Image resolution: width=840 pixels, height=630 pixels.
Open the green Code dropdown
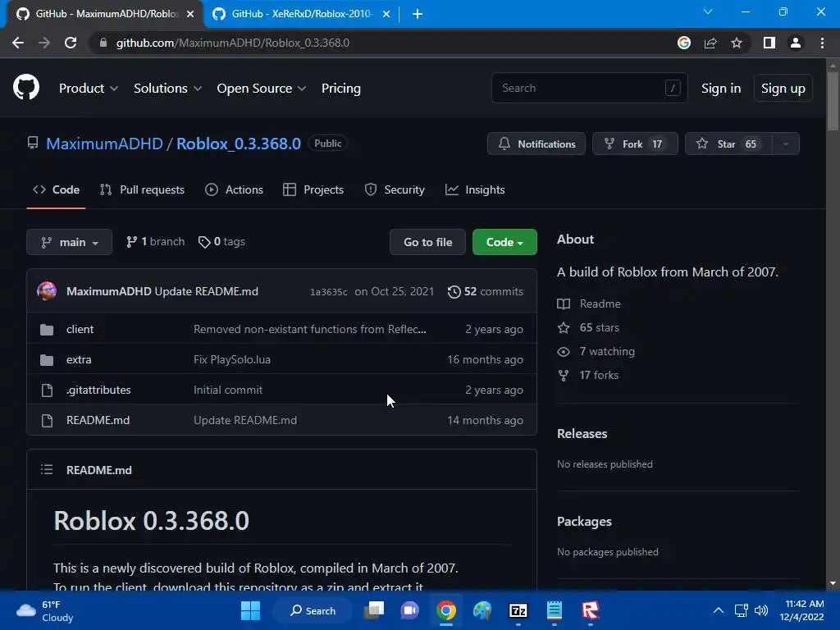(504, 242)
